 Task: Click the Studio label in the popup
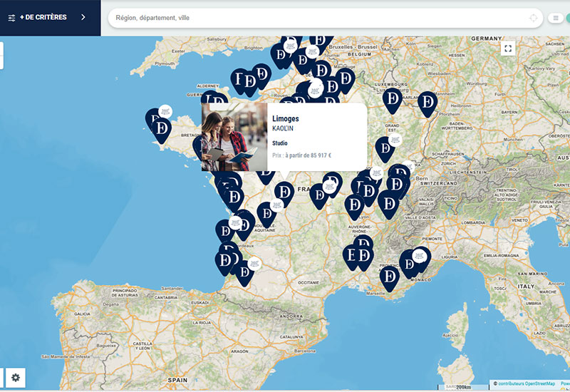[x=279, y=143]
